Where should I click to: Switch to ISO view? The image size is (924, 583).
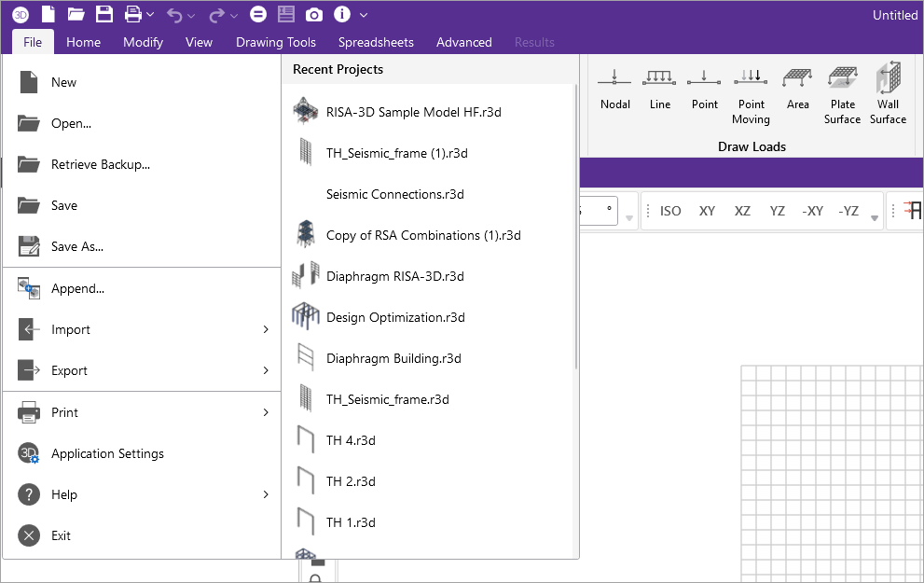coord(670,211)
